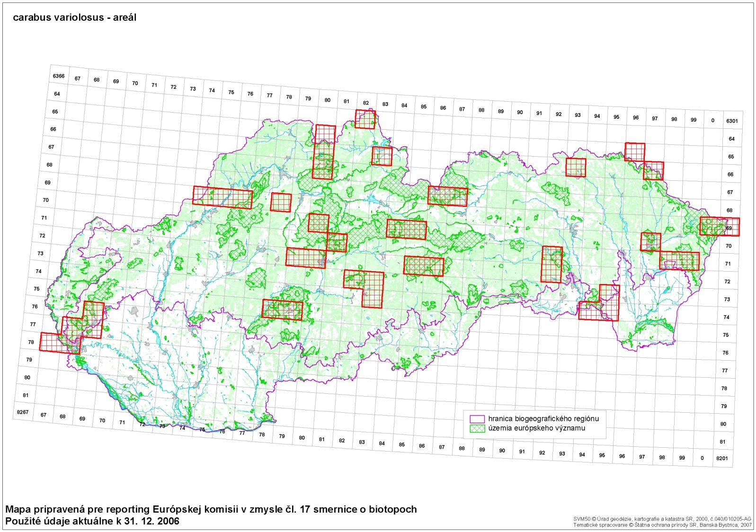Click grid corner label '6301'
This screenshot has height=532, width=756.
732,121
